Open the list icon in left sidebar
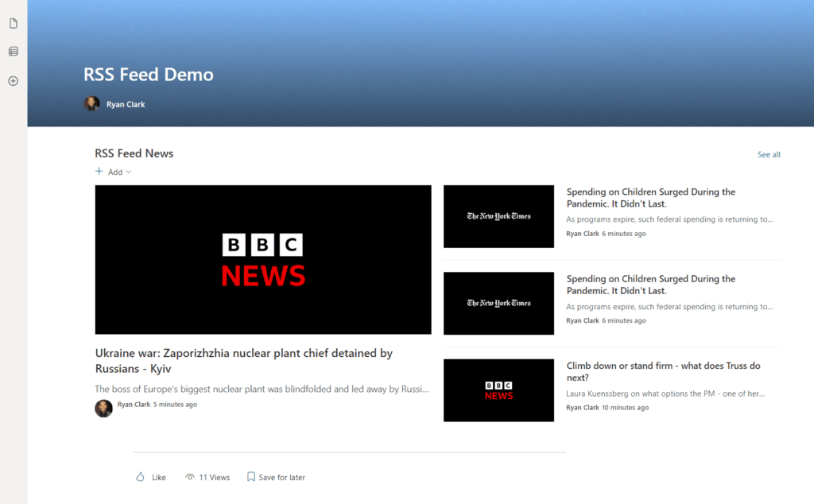The width and height of the screenshot is (814, 504). tap(14, 52)
